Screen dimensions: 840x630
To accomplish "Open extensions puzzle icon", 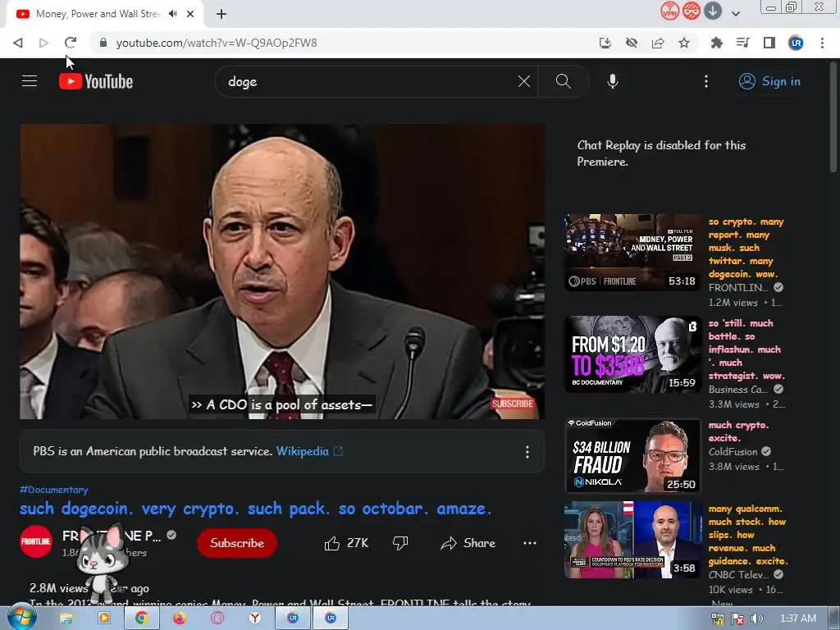I will pyautogui.click(x=716, y=43).
